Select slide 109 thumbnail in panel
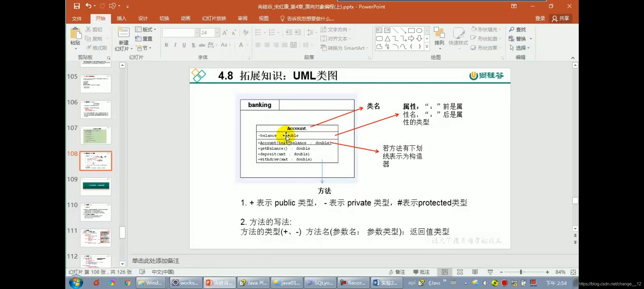 tap(95, 187)
